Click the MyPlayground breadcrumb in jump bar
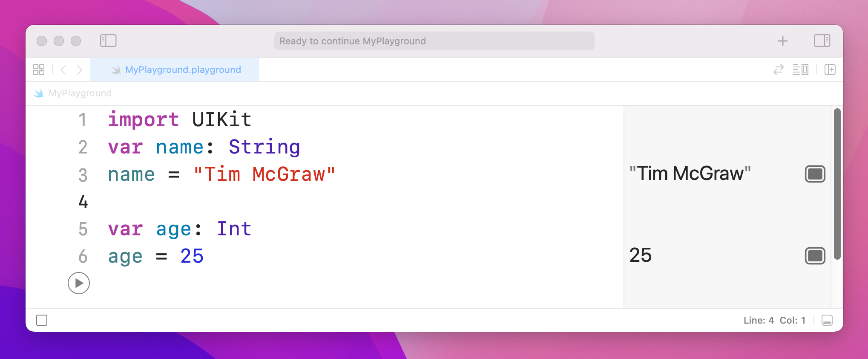Viewport: 868px width, 359px height. click(80, 93)
